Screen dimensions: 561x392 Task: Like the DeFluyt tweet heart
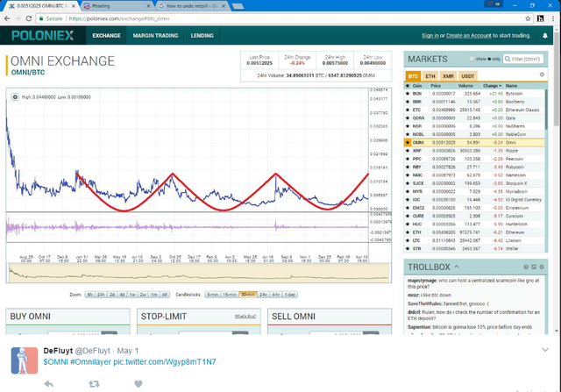click(138, 384)
